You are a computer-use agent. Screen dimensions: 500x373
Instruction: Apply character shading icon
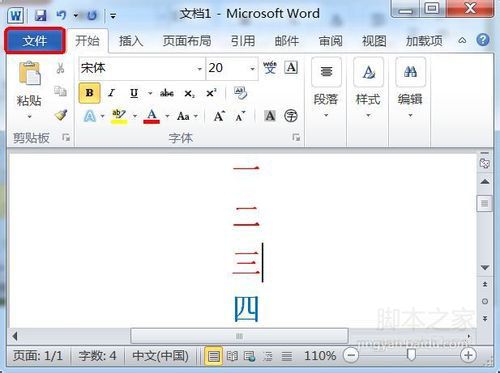[x=270, y=116]
